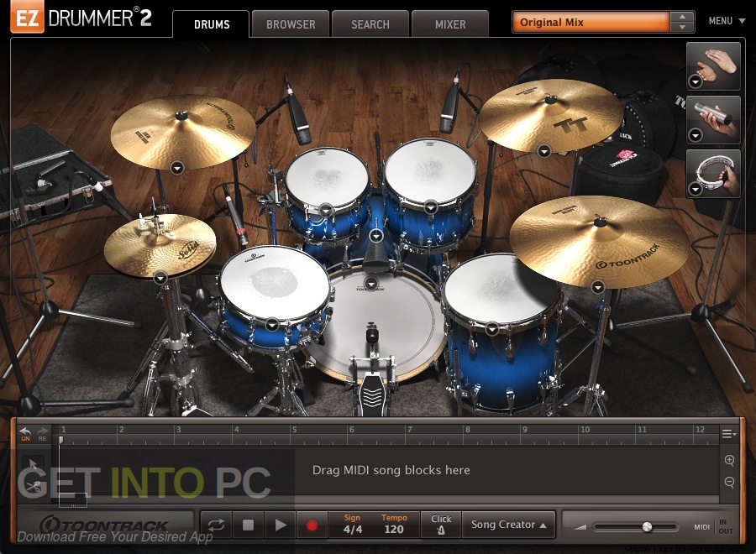The height and width of the screenshot is (554, 756).
Task: Click bar 9 on timeline ruler
Action: click(524, 429)
